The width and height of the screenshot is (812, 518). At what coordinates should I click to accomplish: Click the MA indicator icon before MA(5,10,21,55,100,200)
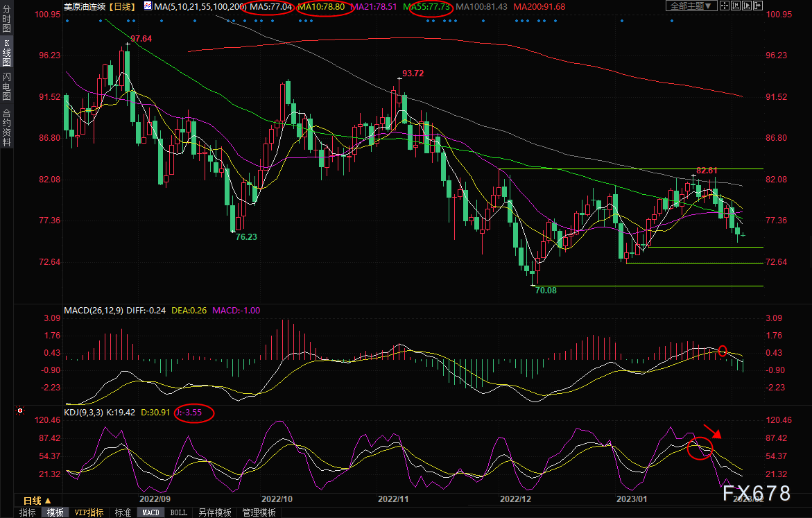pyautogui.click(x=148, y=6)
